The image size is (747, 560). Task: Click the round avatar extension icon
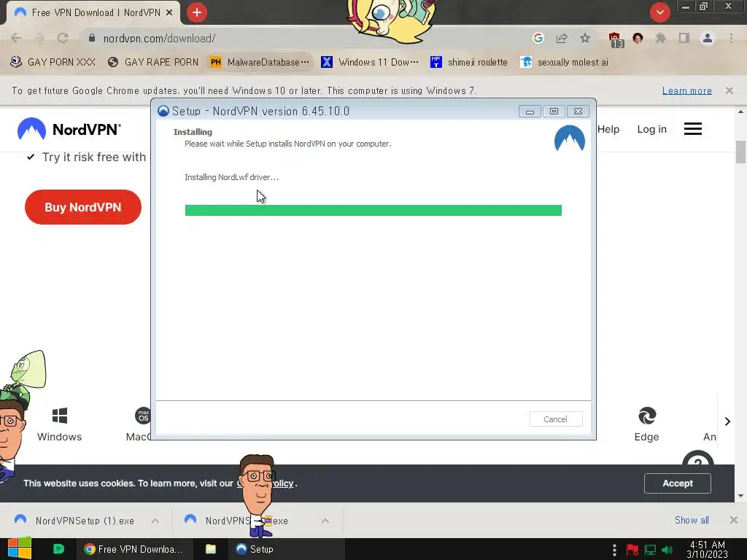[x=638, y=38]
